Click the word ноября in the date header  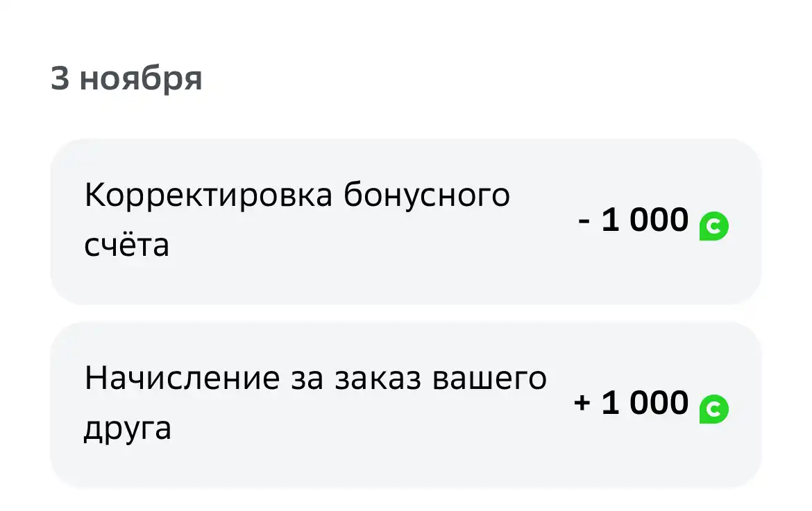tap(141, 80)
